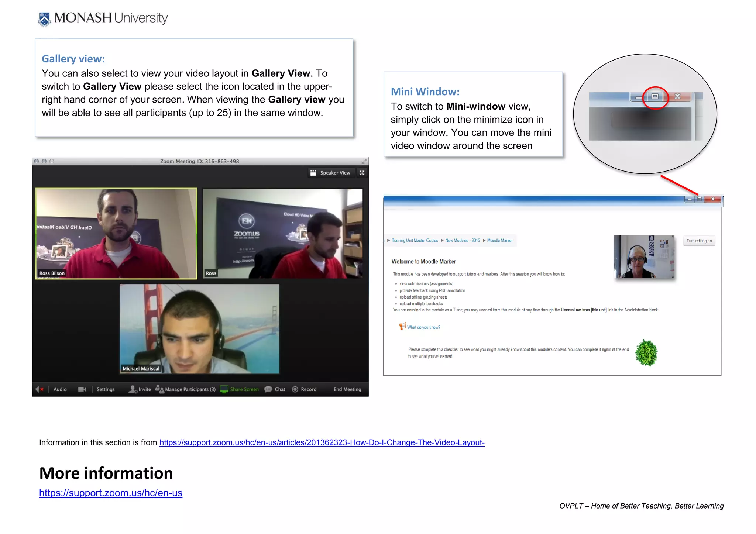Click restore icon in Moodle window title bar
The width and height of the screenshot is (756, 534).
click(x=699, y=199)
